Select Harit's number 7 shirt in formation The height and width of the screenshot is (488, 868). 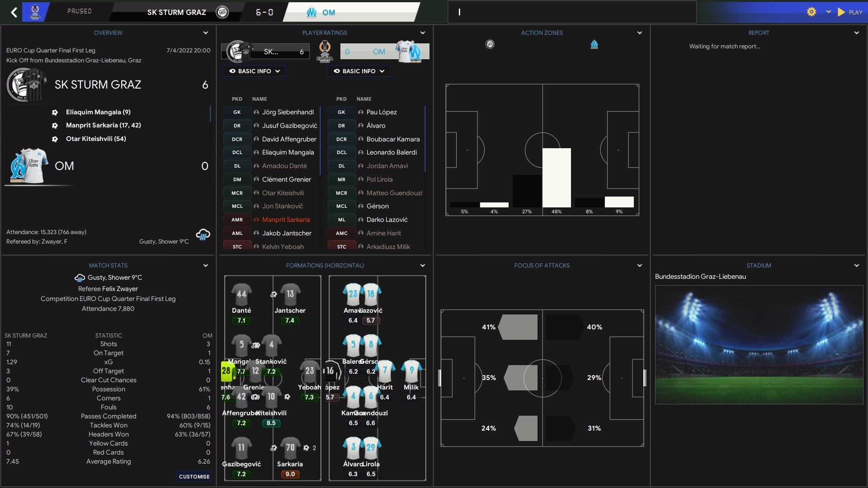pos(385,371)
